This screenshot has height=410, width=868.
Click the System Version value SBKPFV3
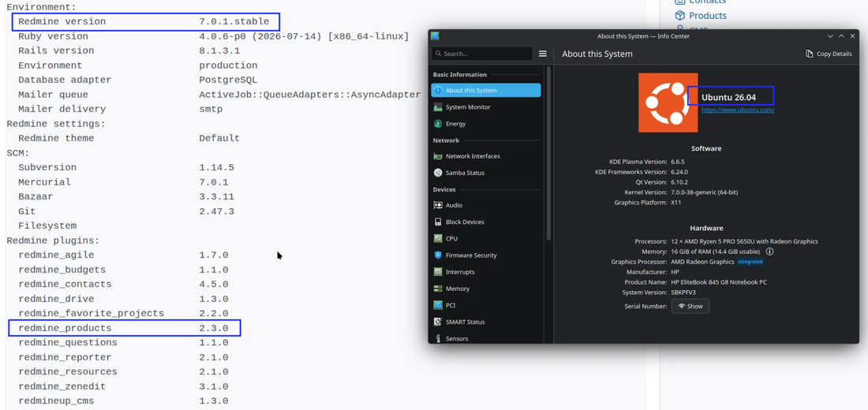tap(683, 293)
